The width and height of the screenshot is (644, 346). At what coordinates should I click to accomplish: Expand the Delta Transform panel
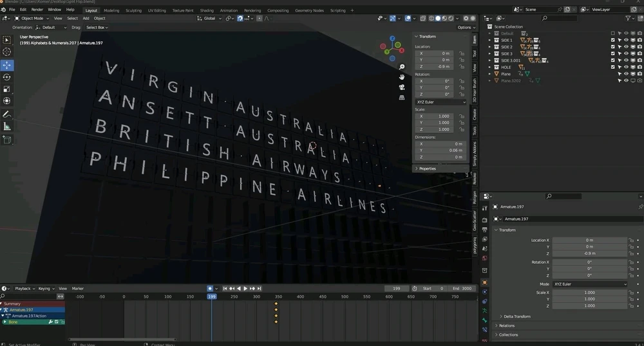pos(516,316)
